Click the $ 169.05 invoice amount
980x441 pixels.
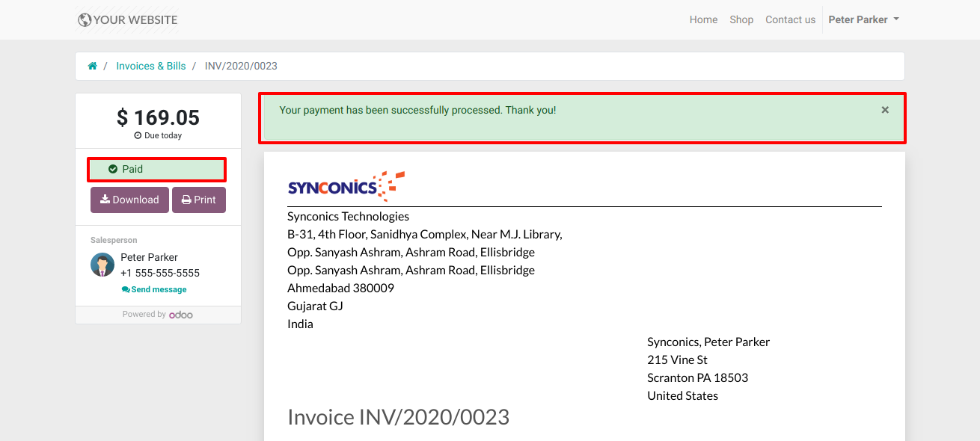click(158, 117)
